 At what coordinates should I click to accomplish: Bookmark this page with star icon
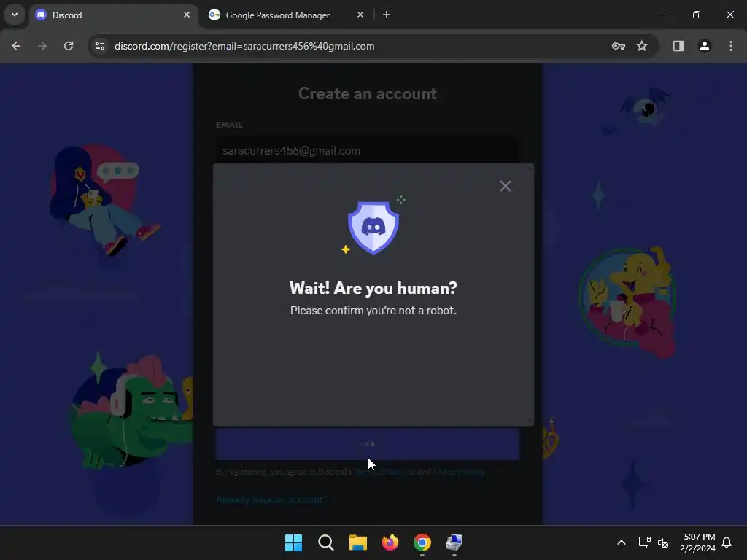tap(642, 46)
